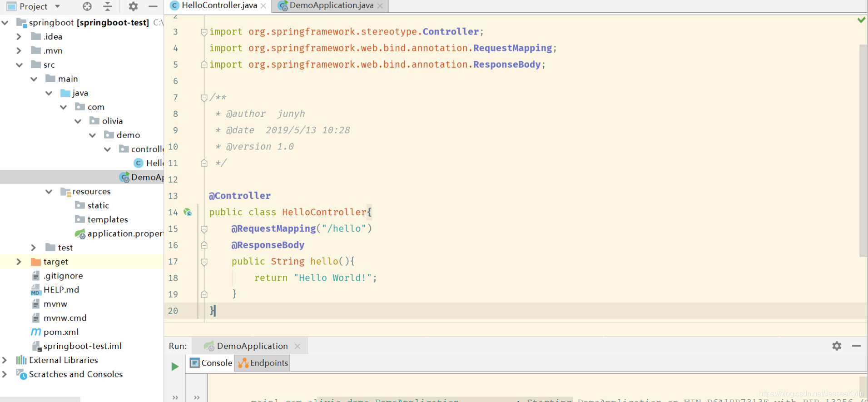Open the Project view dropdown

[58, 6]
